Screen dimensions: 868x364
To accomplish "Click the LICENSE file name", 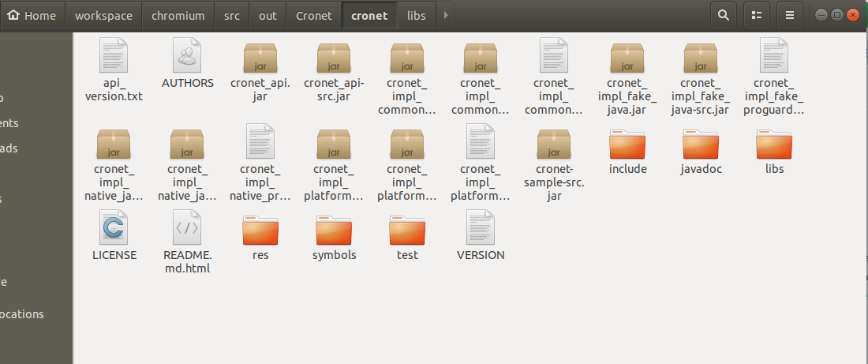I will click(x=114, y=255).
